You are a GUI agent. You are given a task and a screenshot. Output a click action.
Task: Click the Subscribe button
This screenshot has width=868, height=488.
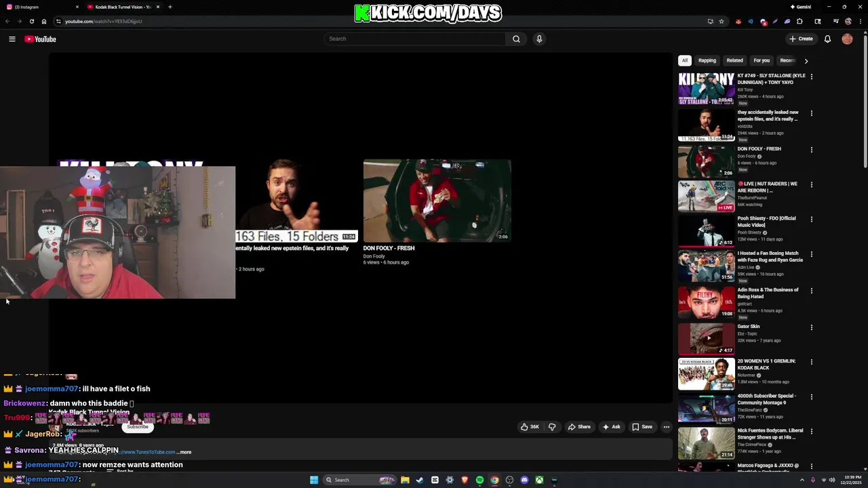(x=137, y=427)
